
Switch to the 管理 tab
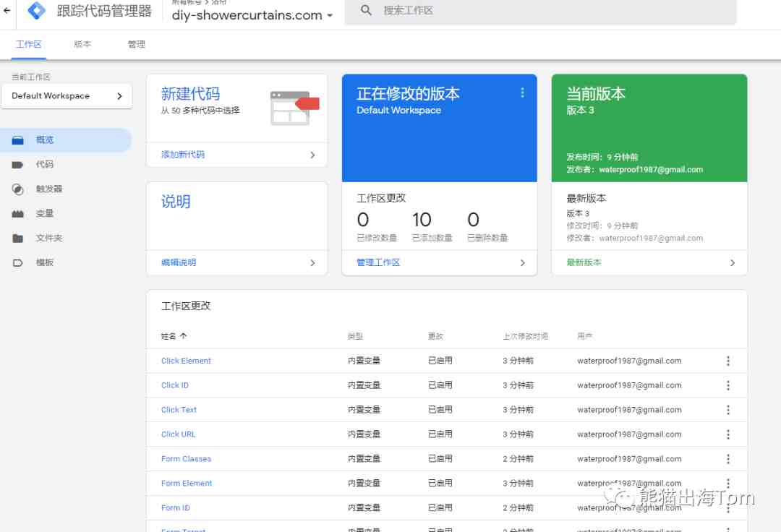[137, 44]
